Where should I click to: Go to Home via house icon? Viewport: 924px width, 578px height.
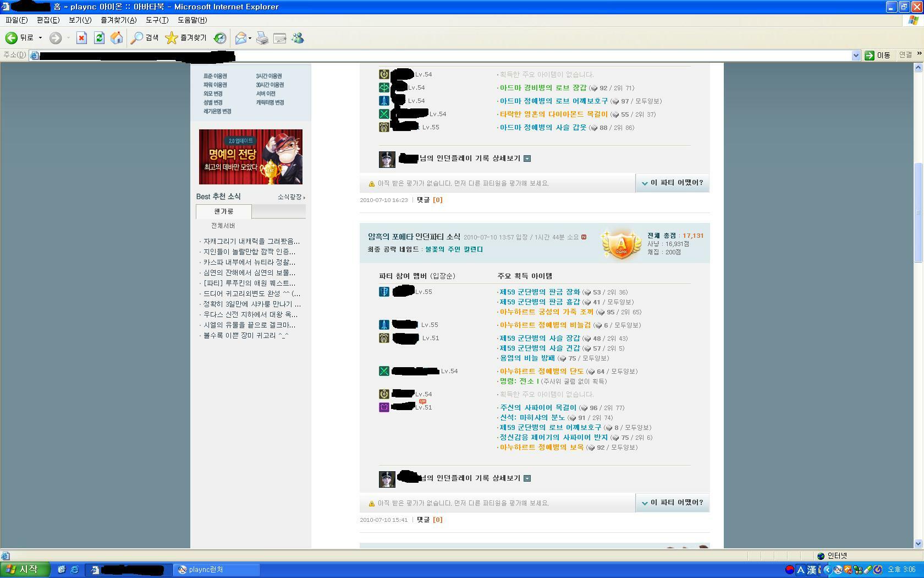(117, 38)
